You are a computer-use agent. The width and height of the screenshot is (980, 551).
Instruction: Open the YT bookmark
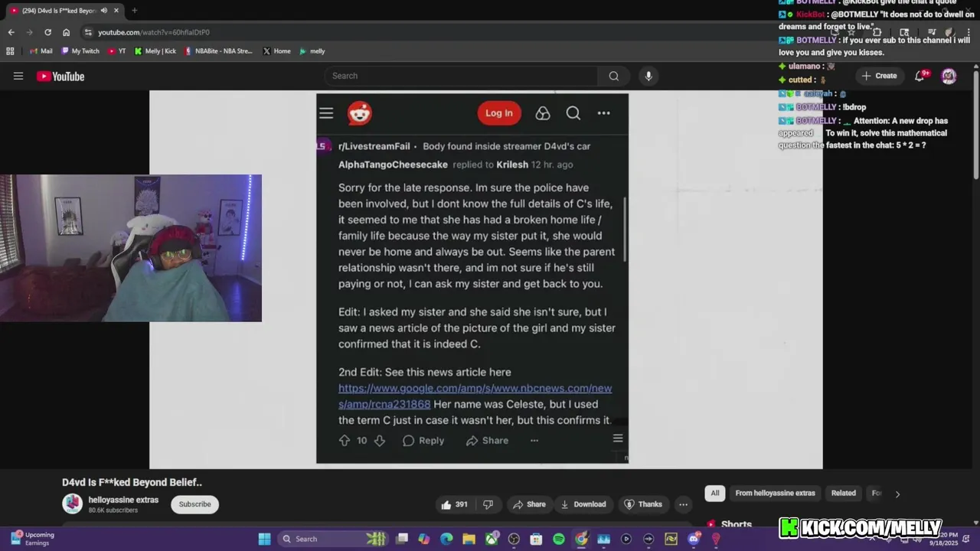(116, 51)
